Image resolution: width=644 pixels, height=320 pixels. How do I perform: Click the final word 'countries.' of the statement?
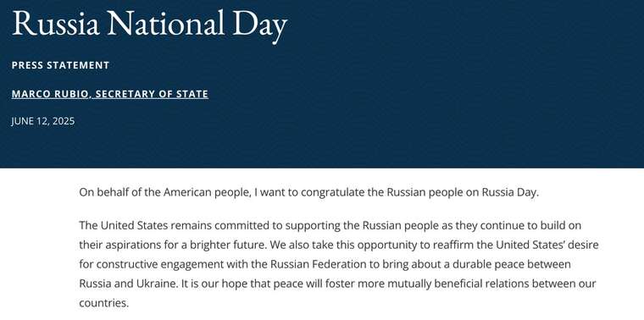[x=104, y=303]
